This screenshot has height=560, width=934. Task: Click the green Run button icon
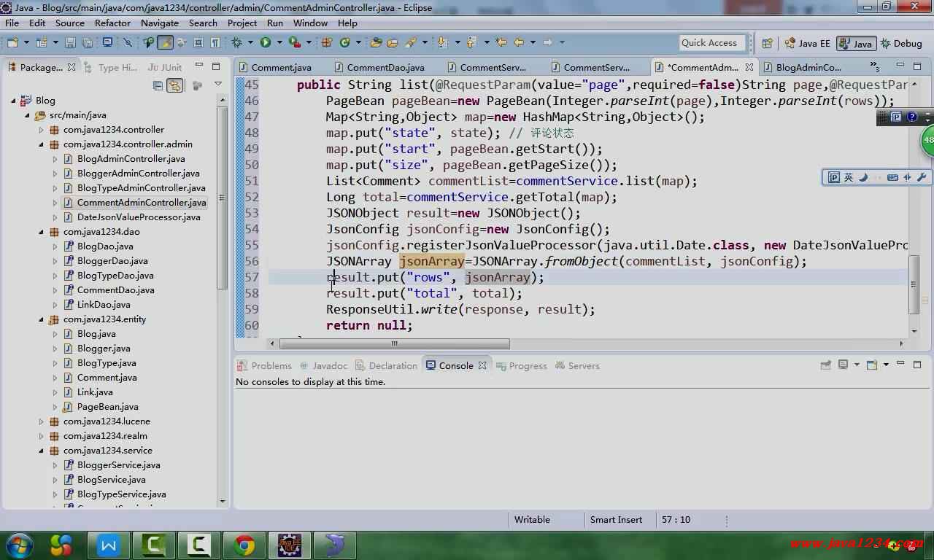coord(266,42)
